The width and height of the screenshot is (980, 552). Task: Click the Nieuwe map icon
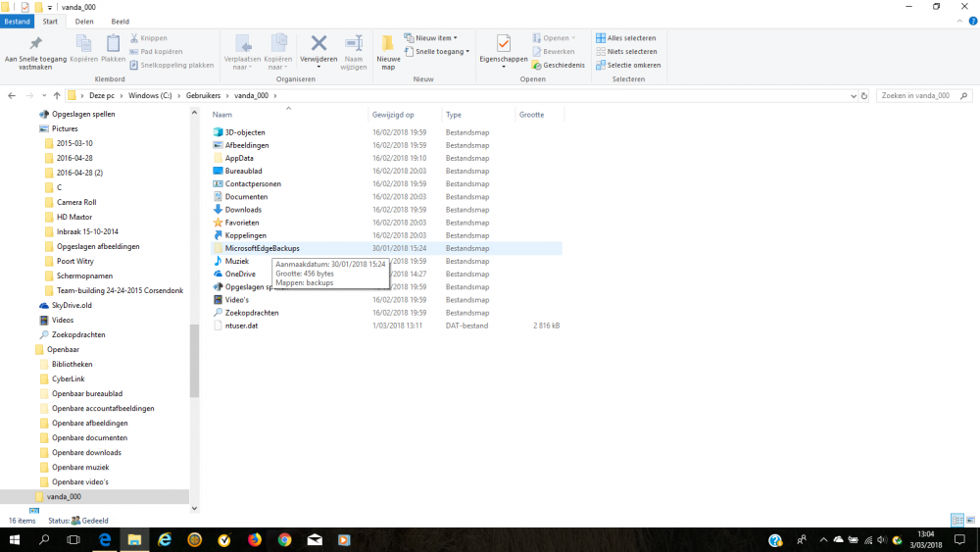(x=388, y=49)
